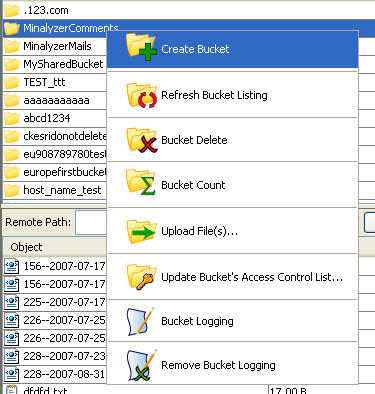Select MinalyzerMails bucket name
Screen dimensions: 375x394
click(x=57, y=46)
